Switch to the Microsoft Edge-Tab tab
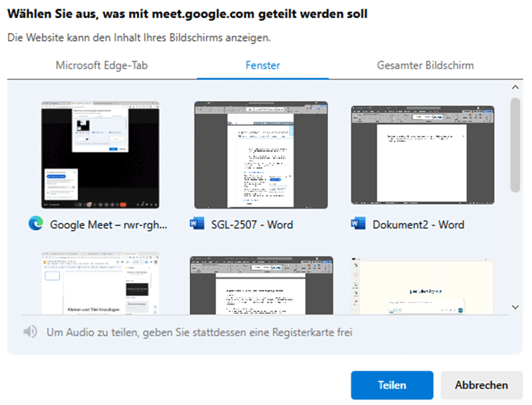The image size is (532, 405). point(101,65)
